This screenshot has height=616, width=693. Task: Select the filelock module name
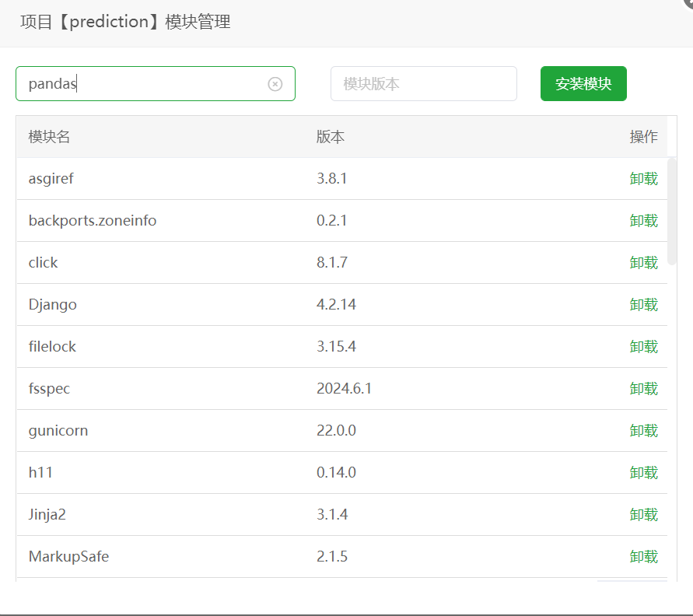pyautogui.click(x=52, y=346)
